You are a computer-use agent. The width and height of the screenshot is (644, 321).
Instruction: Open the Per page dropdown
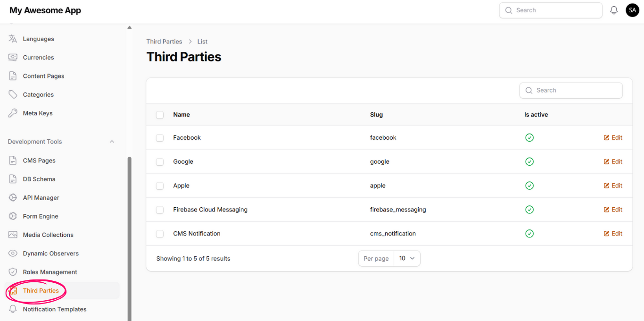click(406, 258)
